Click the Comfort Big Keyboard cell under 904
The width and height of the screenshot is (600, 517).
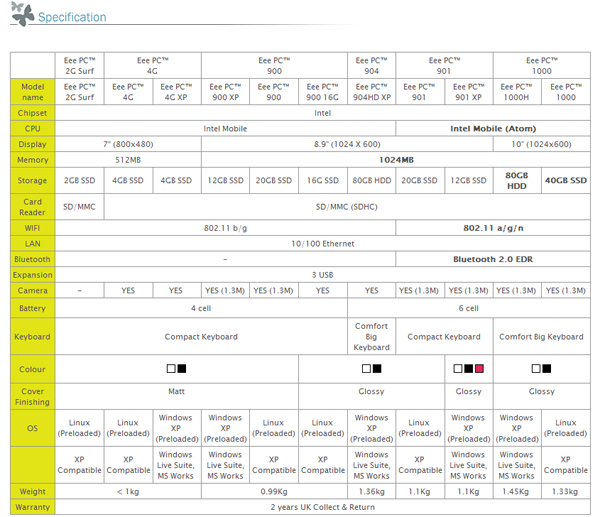pyautogui.click(x=372, y=337)
